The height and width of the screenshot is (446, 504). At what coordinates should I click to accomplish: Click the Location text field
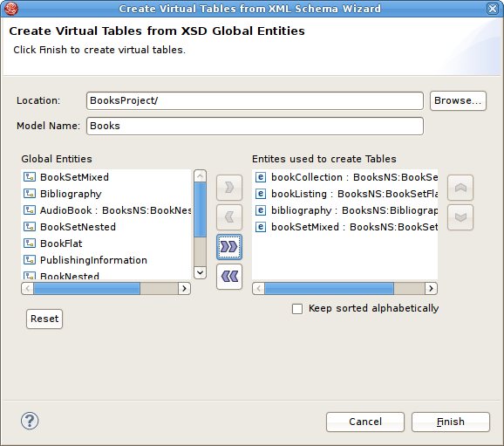point(255,100)
